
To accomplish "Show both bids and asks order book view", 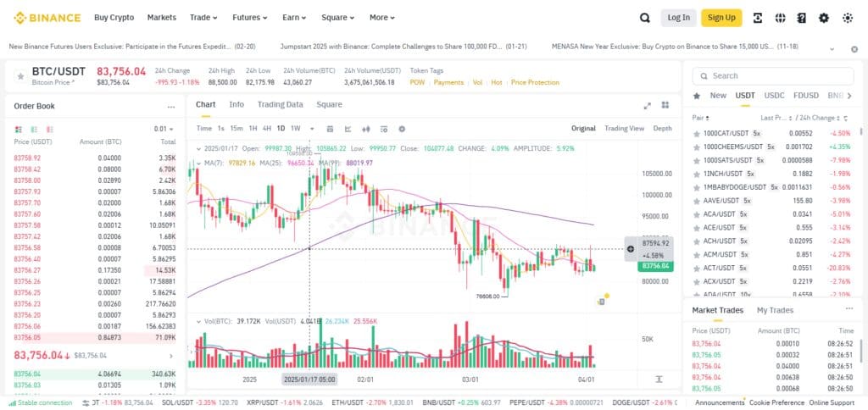I will (x=19, y=129).
